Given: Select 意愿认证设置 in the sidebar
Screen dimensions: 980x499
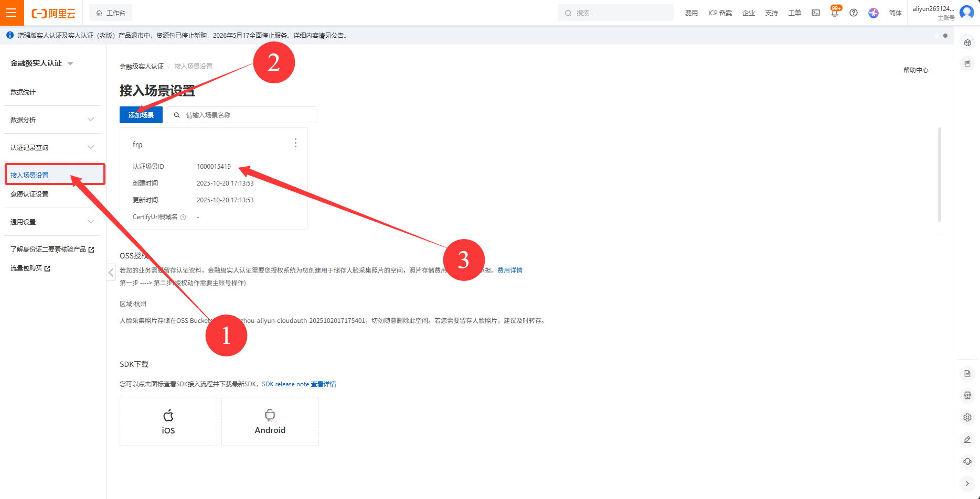Looking at the screenshot, I should click(x=29, y=194).
